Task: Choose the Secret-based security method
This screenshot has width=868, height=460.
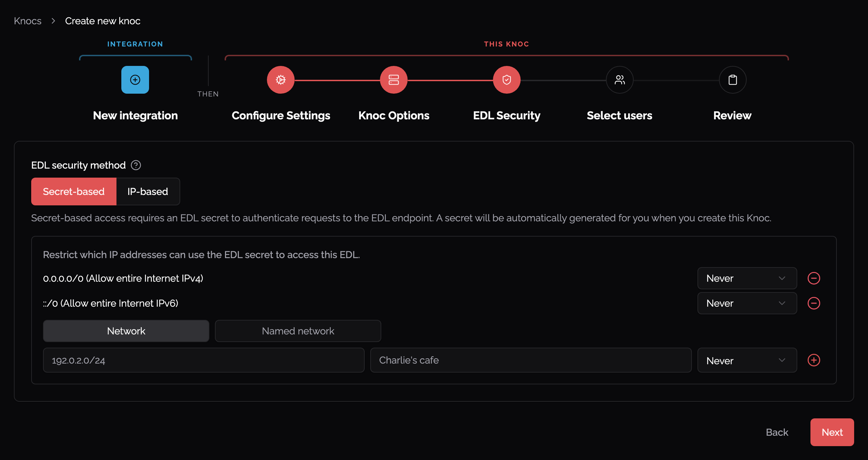Action: 74,191
